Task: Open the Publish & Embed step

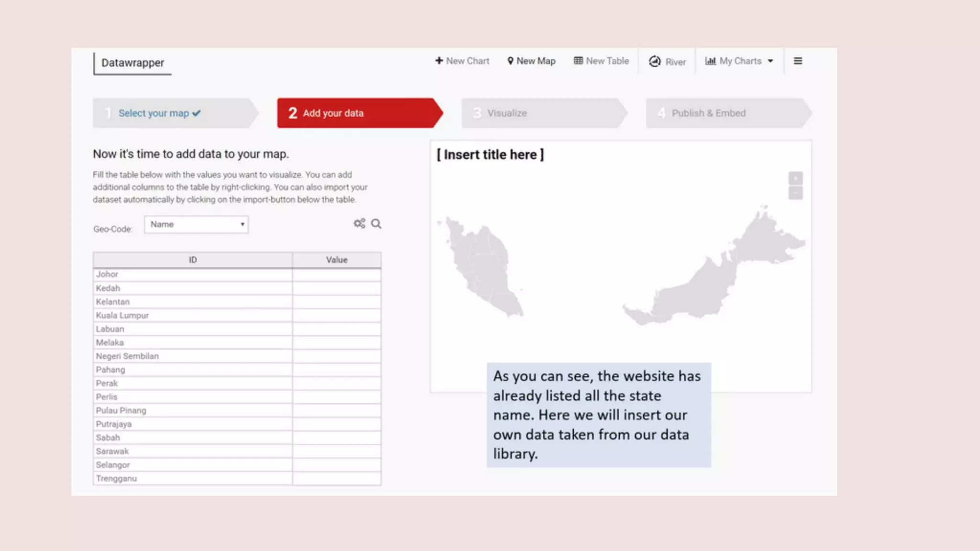Action: point(708,113)
